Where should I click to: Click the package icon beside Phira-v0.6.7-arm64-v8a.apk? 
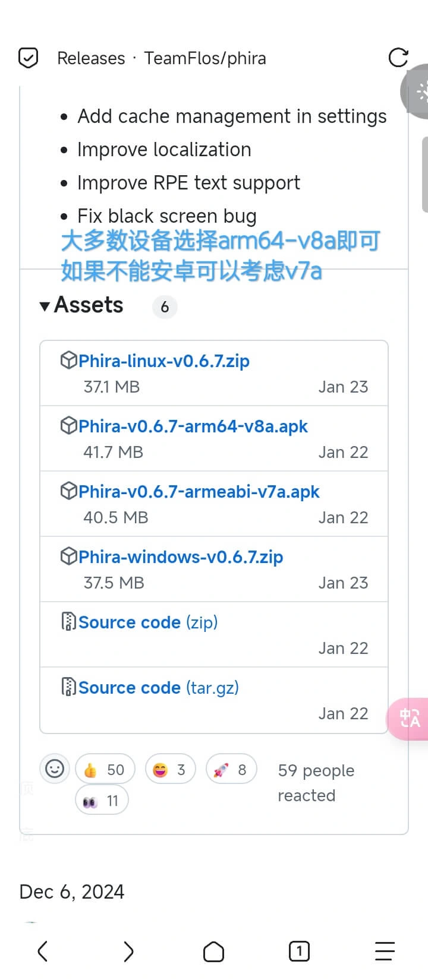coord(70,425)
